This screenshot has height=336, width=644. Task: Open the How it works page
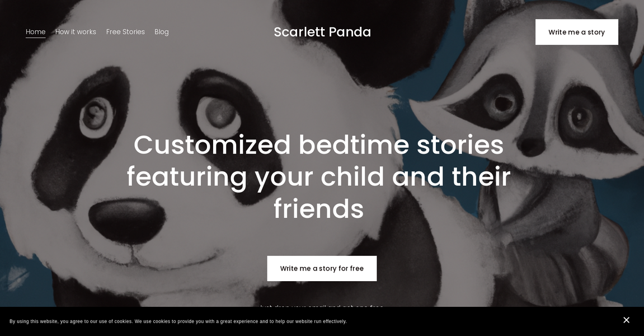tap(76, 32)
